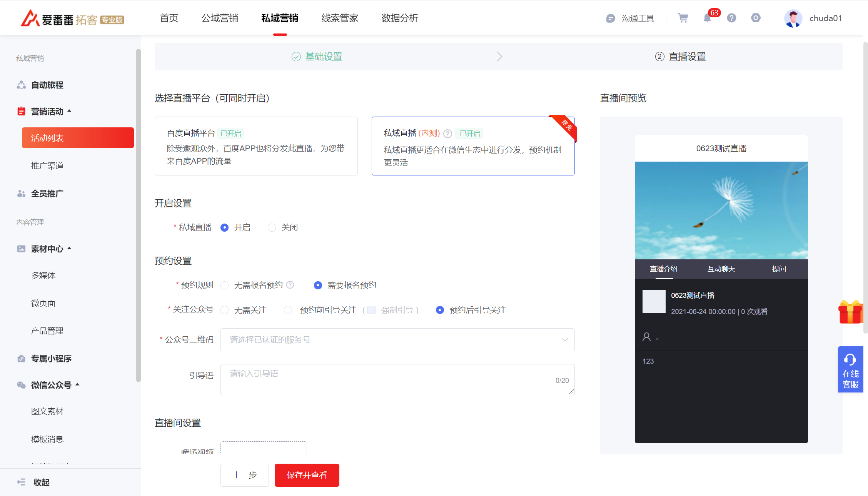Viewport: 868px width, 496px height.
Task: Click the 上一步 button
Action: (x=245, y=475)
